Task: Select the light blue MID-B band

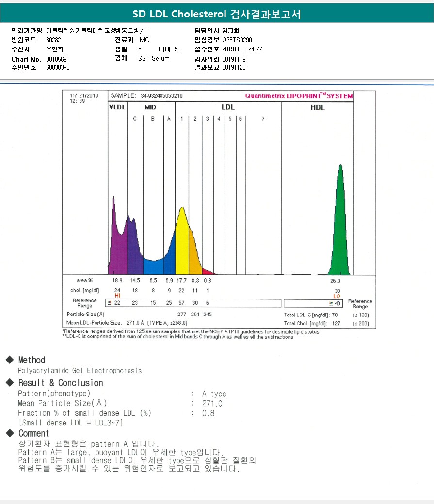Action: [153, 267]
